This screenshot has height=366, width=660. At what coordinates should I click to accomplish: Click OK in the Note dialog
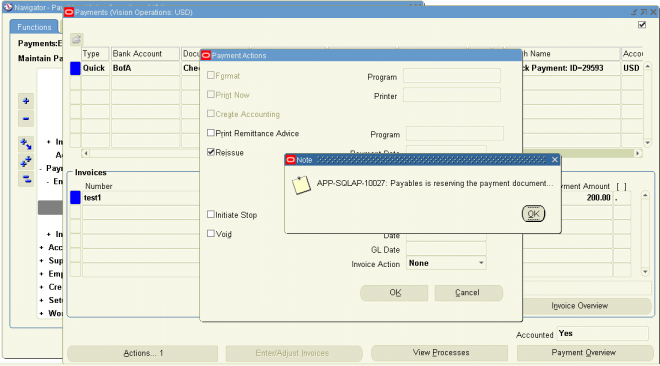[x=533, y=214]
